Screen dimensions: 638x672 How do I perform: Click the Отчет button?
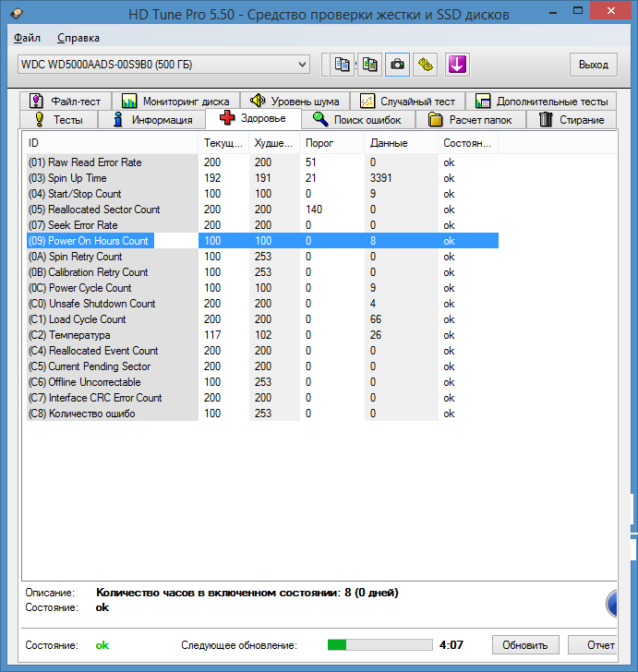tap(594, 645)
